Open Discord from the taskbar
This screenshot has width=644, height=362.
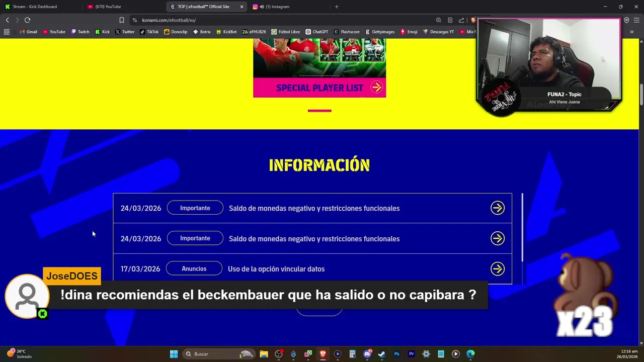pyautogui.click(x=367, y=354)
